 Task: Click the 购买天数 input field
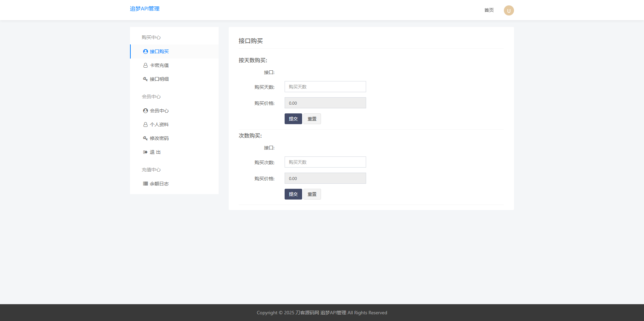tap(325, 86)
